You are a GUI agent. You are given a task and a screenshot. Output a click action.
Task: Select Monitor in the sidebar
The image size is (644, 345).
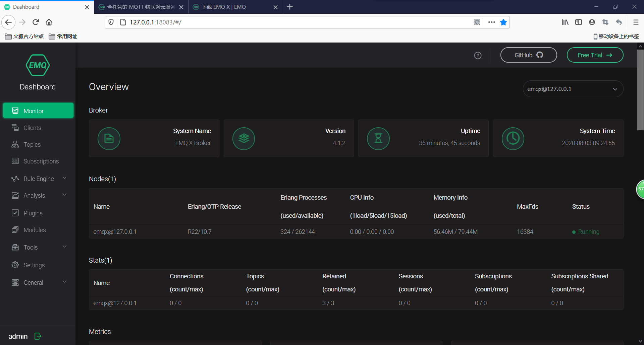coord(38,111)
